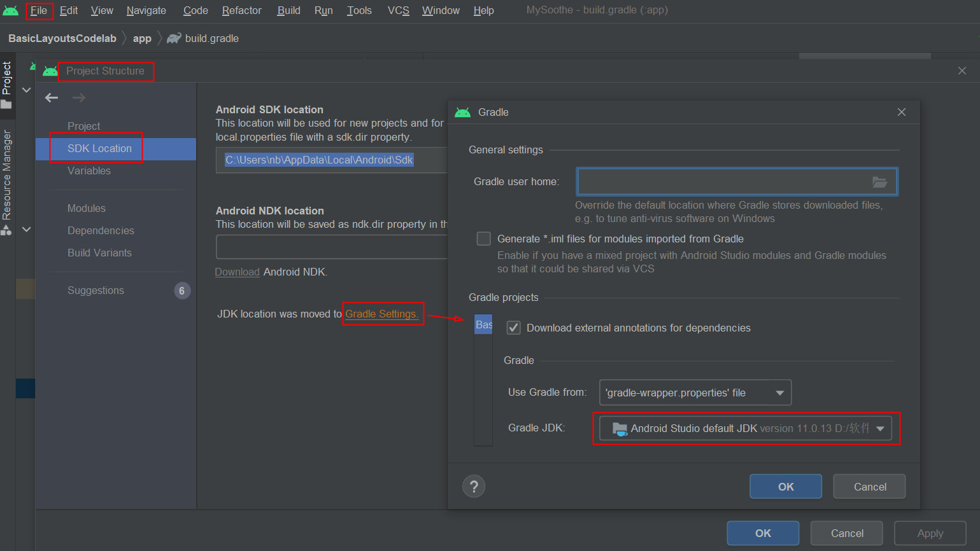Open the Window menu
The height and width of the screenshot is (551, 980).
[x=441, y=11]
